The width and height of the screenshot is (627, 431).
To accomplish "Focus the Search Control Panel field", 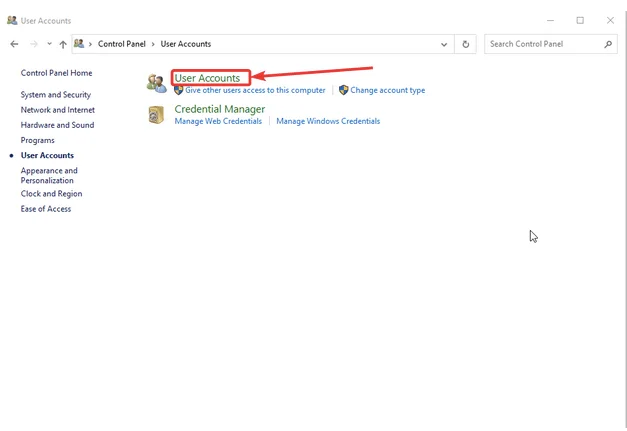I will pyautogui.click(x=550, y=44).
